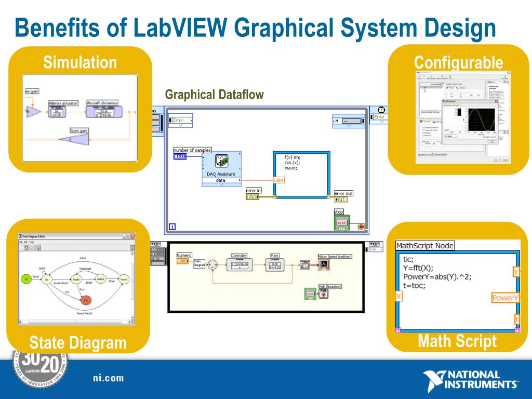Click the Error cluster outside the loop's right edge
The image size is (532, 399).
tap(379, 117)
